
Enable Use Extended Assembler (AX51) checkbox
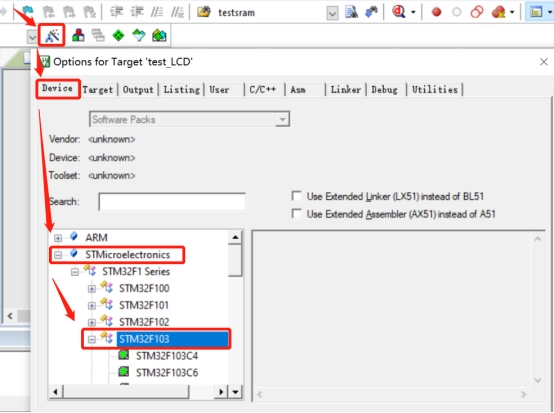point(296,214)
